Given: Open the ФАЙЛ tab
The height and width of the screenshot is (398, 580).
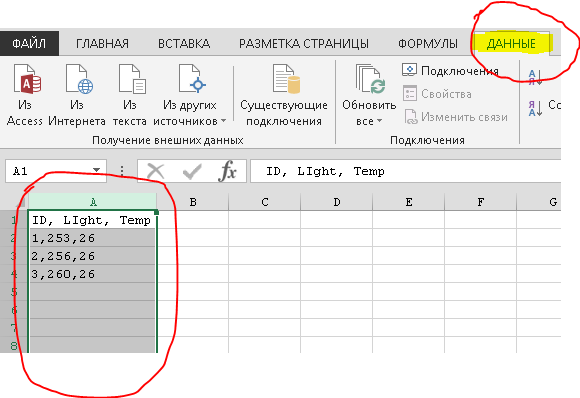Looking at the screenshot, I should [29, 43].
